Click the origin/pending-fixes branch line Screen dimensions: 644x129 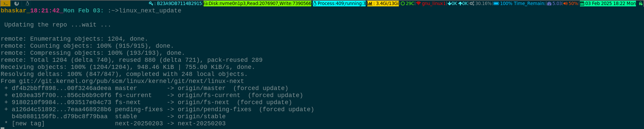[x=159, y=110]
